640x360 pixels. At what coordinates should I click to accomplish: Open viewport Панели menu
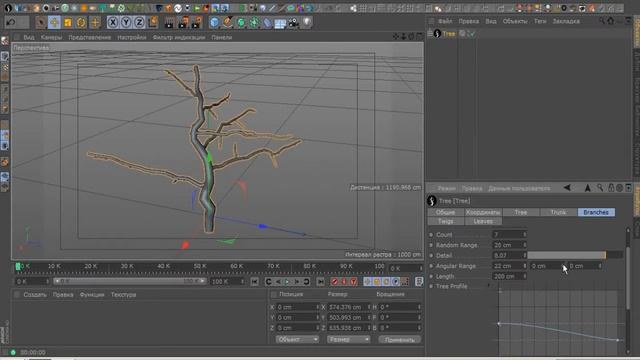tap(222, 37)
